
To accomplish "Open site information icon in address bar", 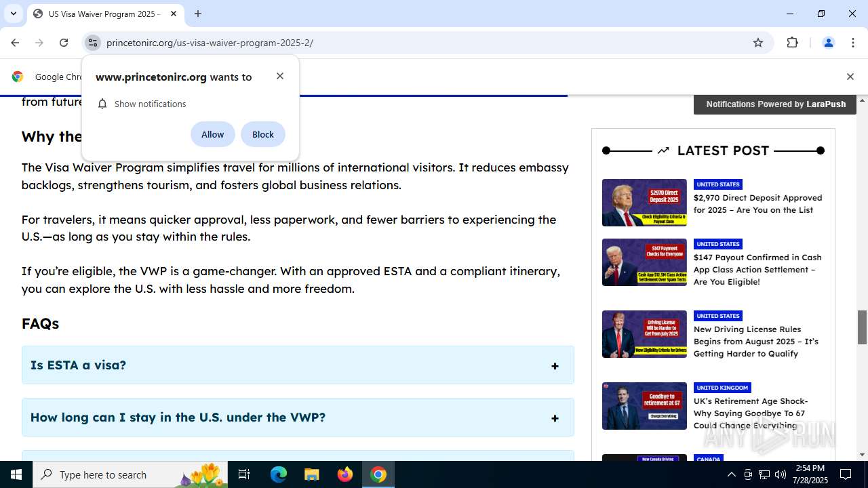I will pos(93,43).
